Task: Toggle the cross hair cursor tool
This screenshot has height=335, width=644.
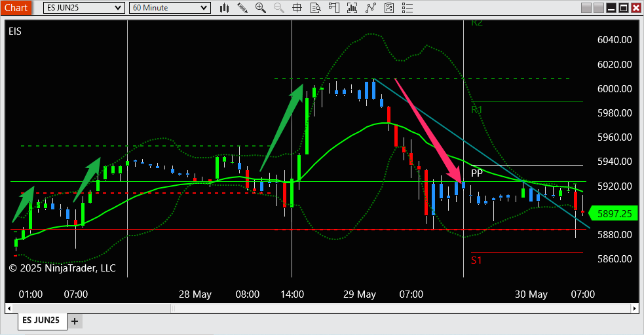Action: pos(297,8)
